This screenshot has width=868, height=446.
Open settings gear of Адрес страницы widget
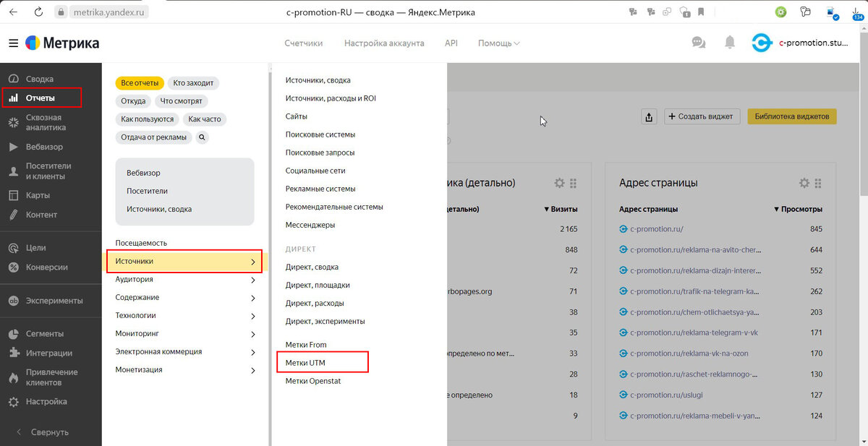tap(804, 184)
